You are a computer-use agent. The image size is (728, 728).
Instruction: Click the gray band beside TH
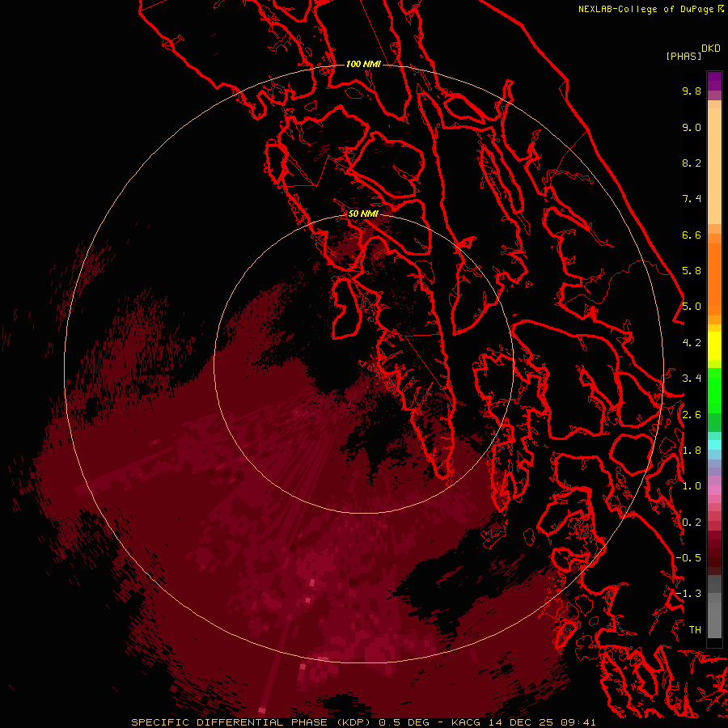(x=714, y=622)
